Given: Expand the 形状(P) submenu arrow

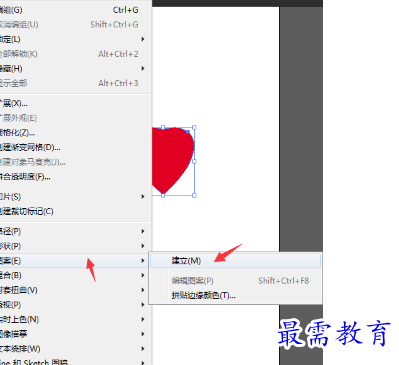Looking at the screenshot, I should [x=143, y=246].
